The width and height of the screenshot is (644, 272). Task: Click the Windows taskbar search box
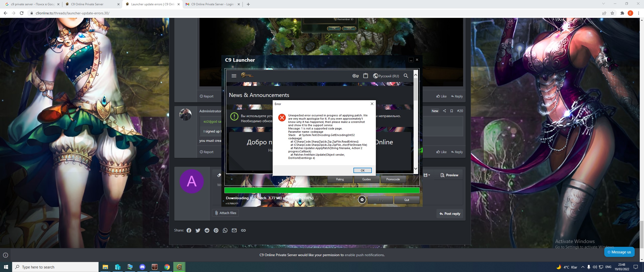point(55,267)
